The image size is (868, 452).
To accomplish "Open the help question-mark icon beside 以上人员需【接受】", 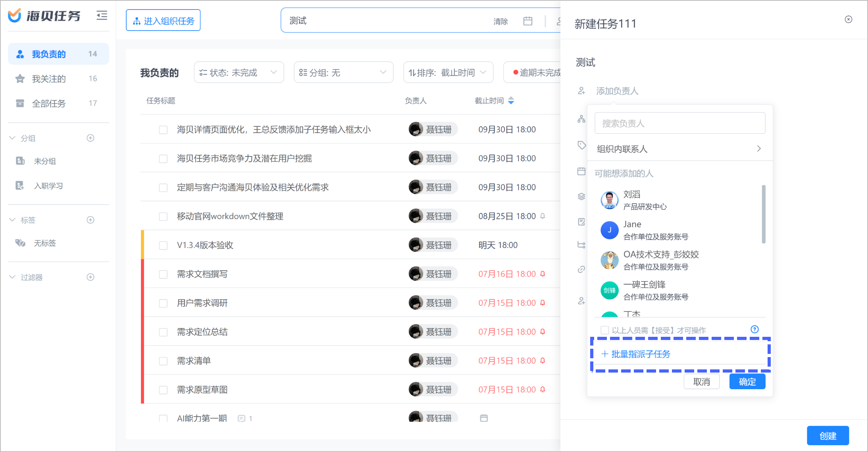I will point(754,329).
